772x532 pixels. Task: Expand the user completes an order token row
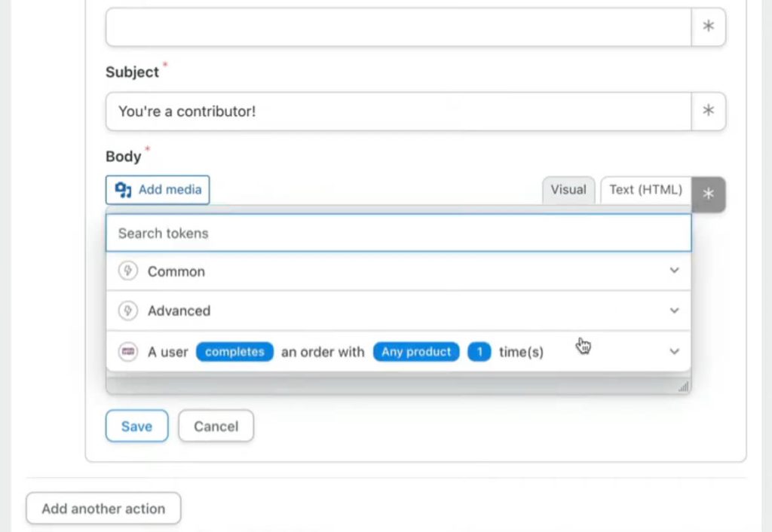click(x=674, y=351)
